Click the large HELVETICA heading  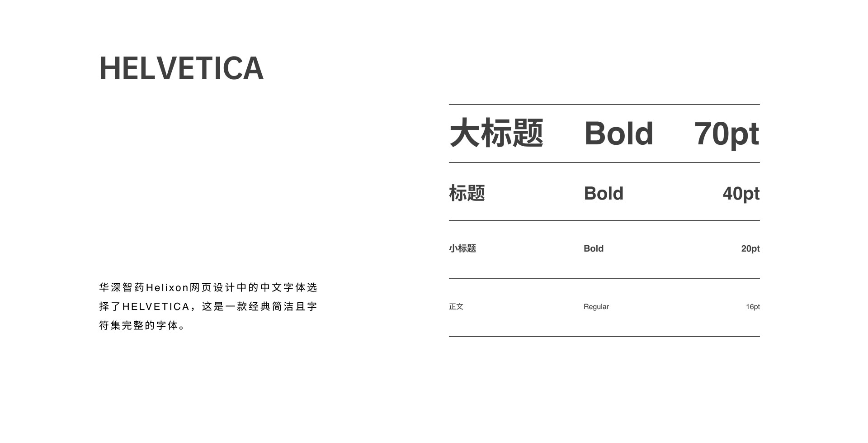(181, 69)
